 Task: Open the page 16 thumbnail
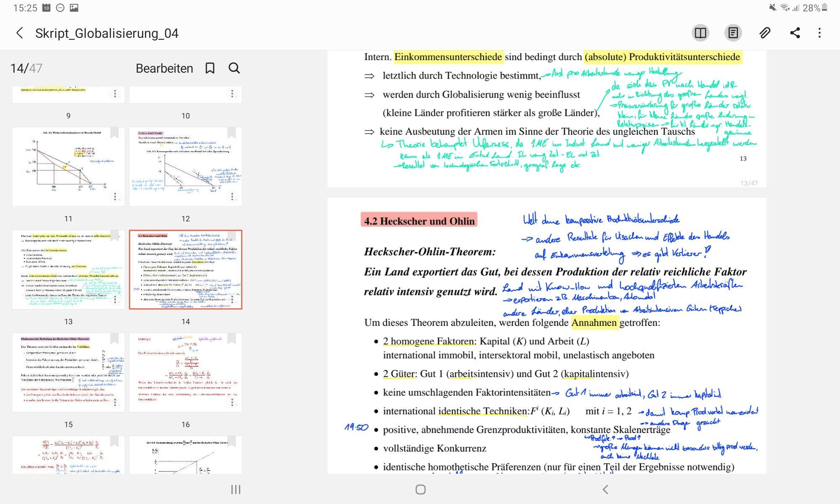click(x=186, y=373)
